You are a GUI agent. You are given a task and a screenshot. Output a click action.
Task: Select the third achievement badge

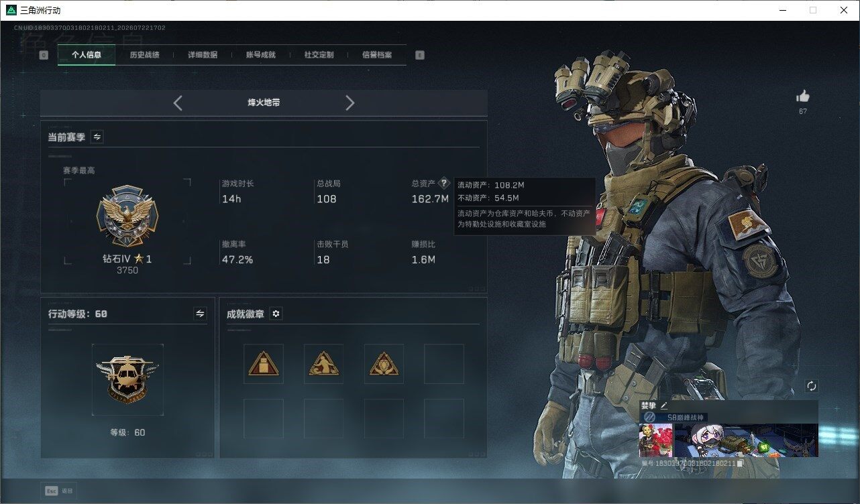[x=384, y=364]
